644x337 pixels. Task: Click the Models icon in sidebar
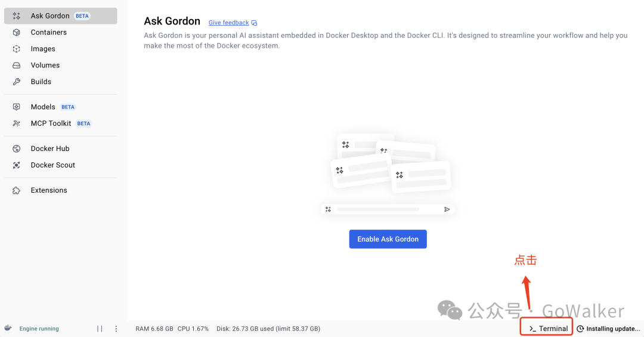17,107
